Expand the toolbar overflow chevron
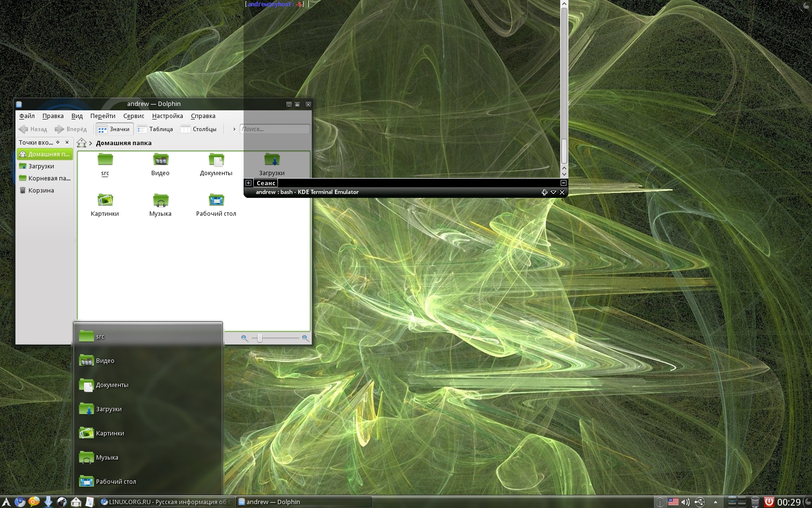The width and height of the screenshot is (812, 508). point(234,129)
